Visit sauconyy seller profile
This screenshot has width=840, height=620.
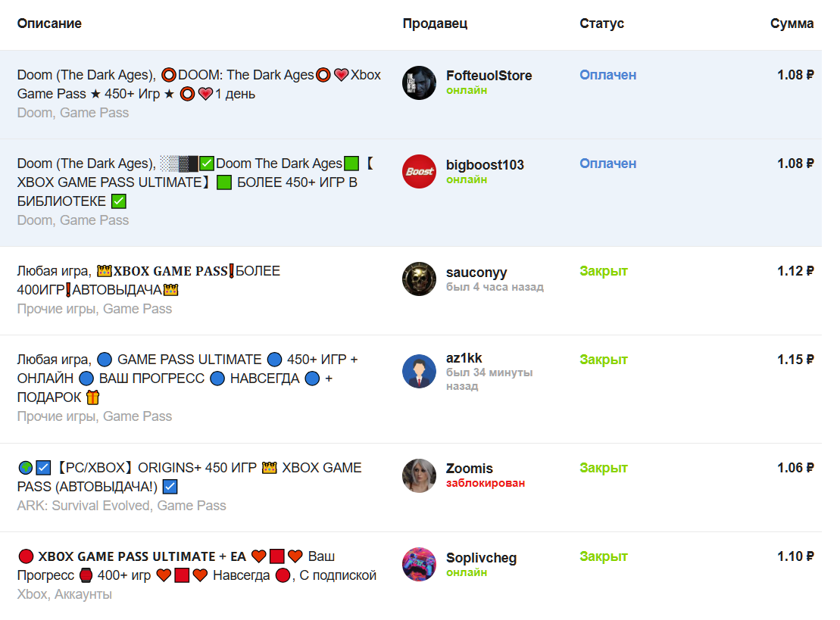tap(476, 273)
